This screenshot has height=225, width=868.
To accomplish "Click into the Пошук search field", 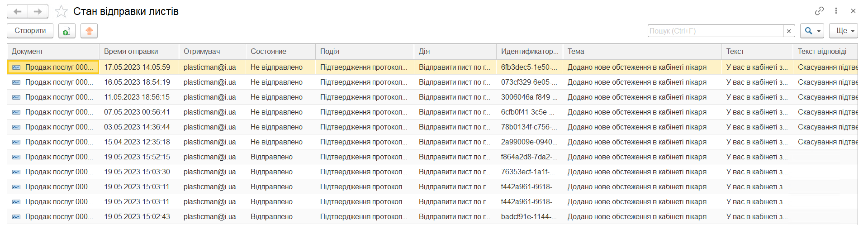I will (x=715, y=31).
